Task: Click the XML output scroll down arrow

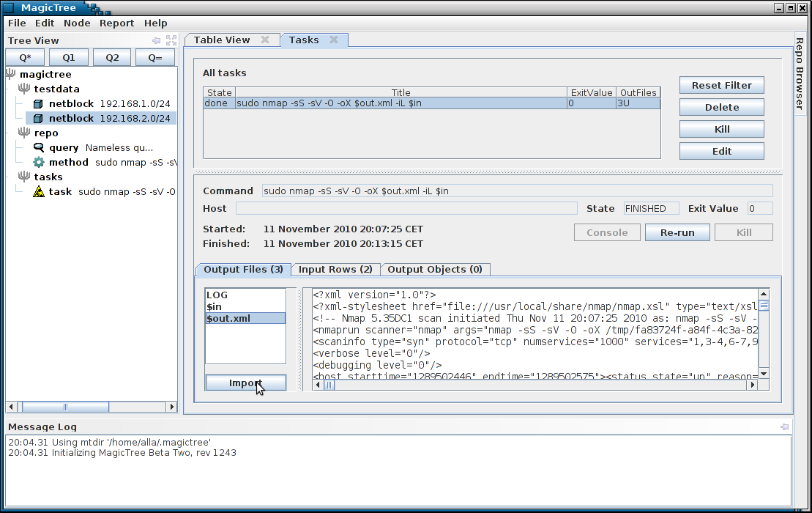Action: click(764, 374)
